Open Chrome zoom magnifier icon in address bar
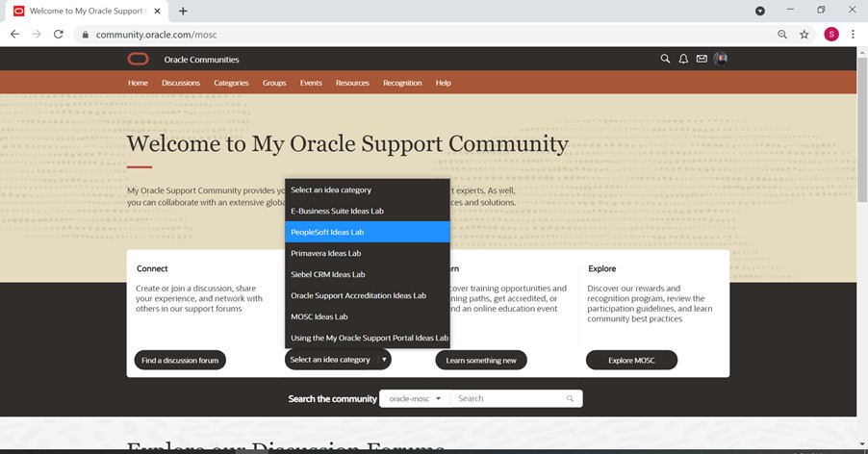Screen dimensions: 868x454 pyautogui.click(x=782, y=35)
